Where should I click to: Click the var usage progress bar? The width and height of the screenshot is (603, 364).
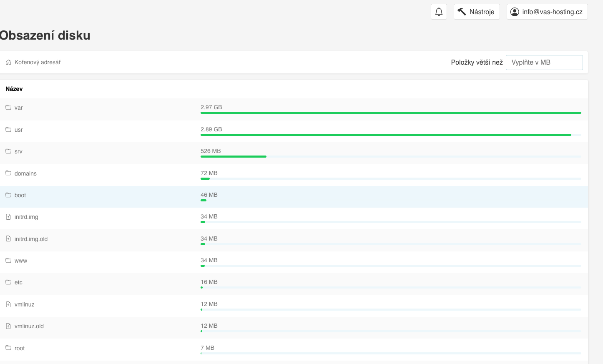(391, 113)
